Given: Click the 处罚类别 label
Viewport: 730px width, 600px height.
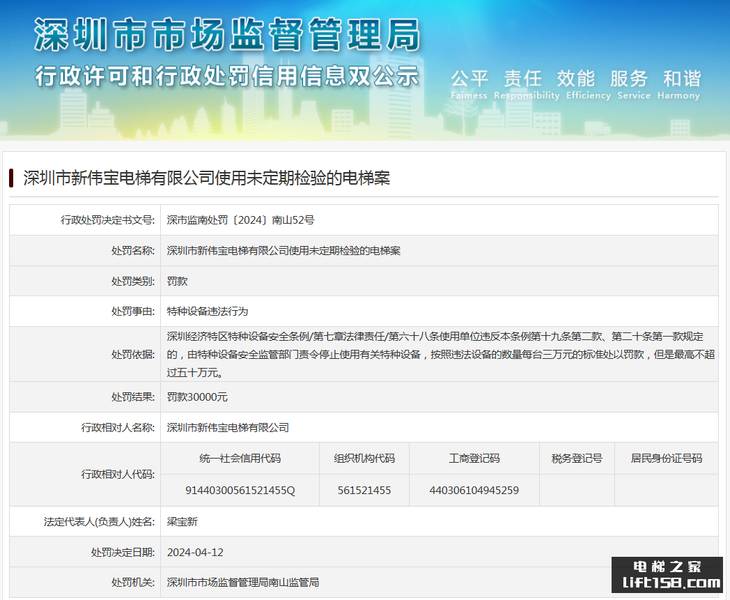Looking at the screenshot, I should (x=133, y=281).
